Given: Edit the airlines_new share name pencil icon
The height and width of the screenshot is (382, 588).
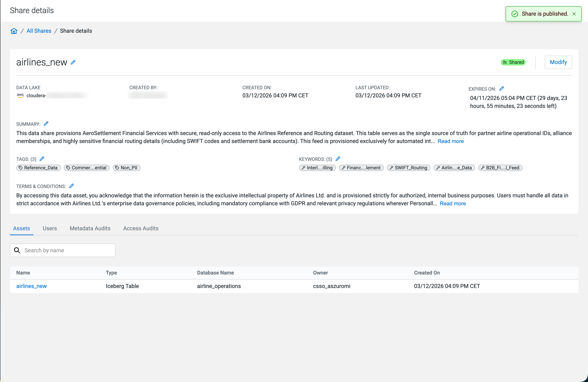Looking at the screenshot, I should [73, 62].
